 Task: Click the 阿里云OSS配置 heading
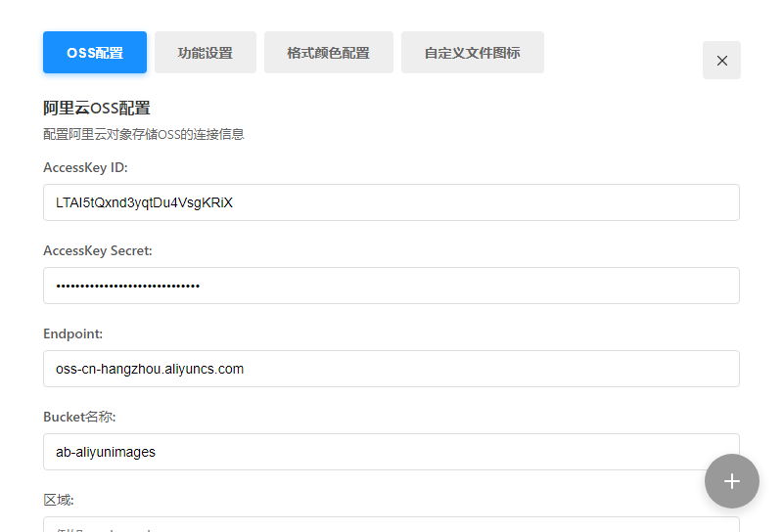[96, 108]
